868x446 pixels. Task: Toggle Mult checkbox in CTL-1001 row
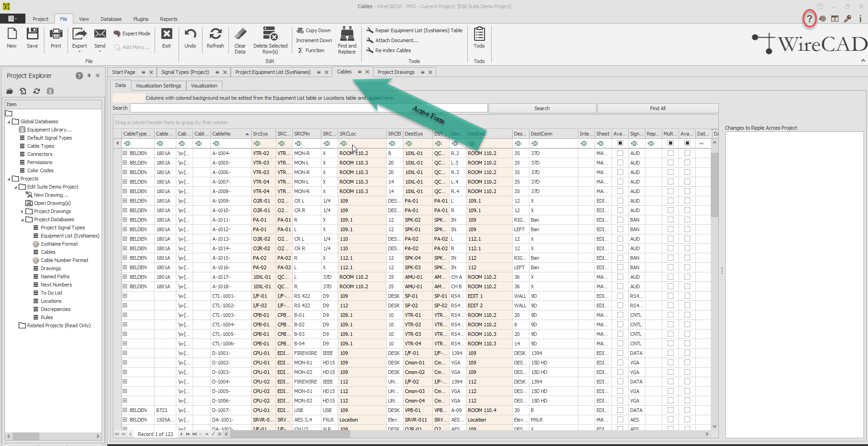click(x=670, y=296)
